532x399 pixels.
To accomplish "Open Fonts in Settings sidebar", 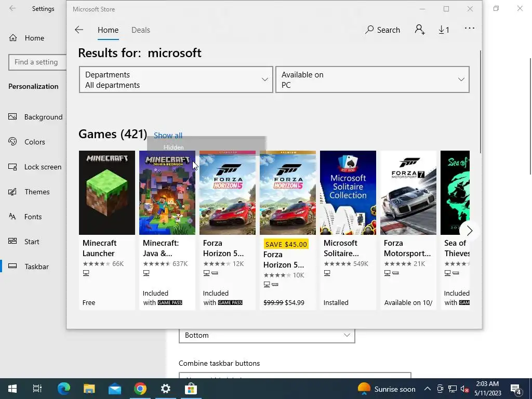I will tap(25, 217).
